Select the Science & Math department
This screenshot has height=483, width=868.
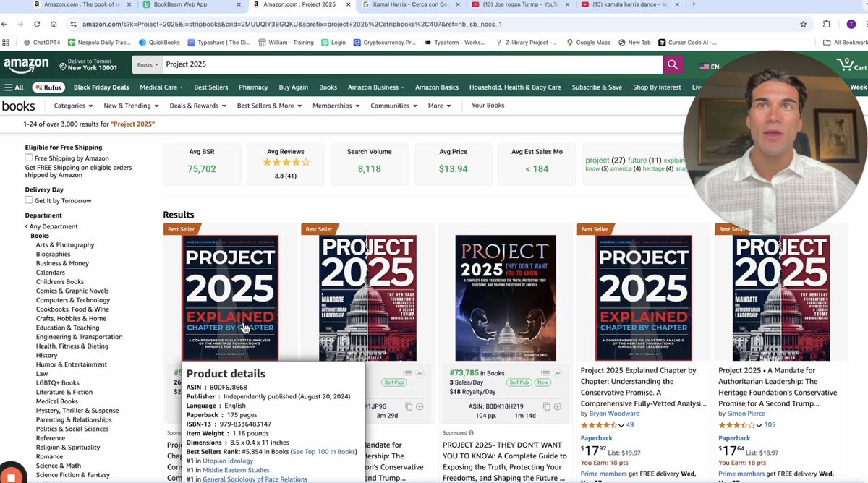pos(59,466)
